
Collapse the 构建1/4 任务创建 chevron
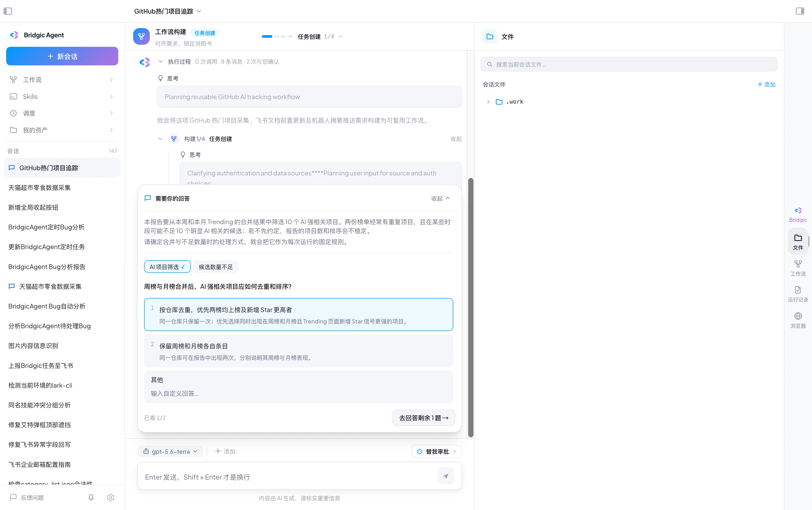160,139
